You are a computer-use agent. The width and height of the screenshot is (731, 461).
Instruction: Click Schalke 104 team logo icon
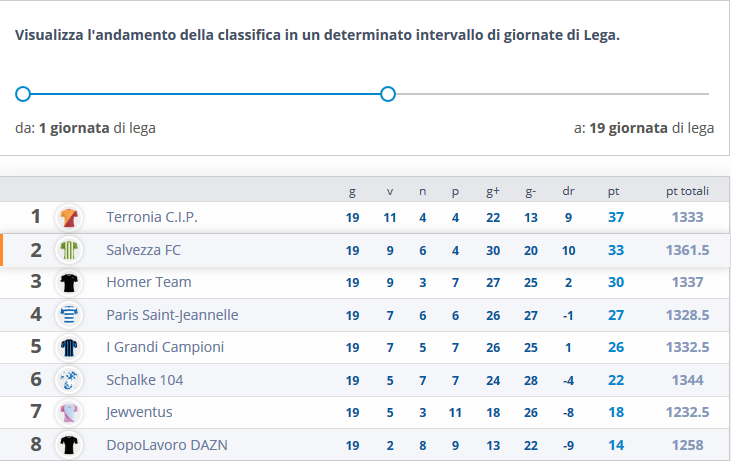68,380
